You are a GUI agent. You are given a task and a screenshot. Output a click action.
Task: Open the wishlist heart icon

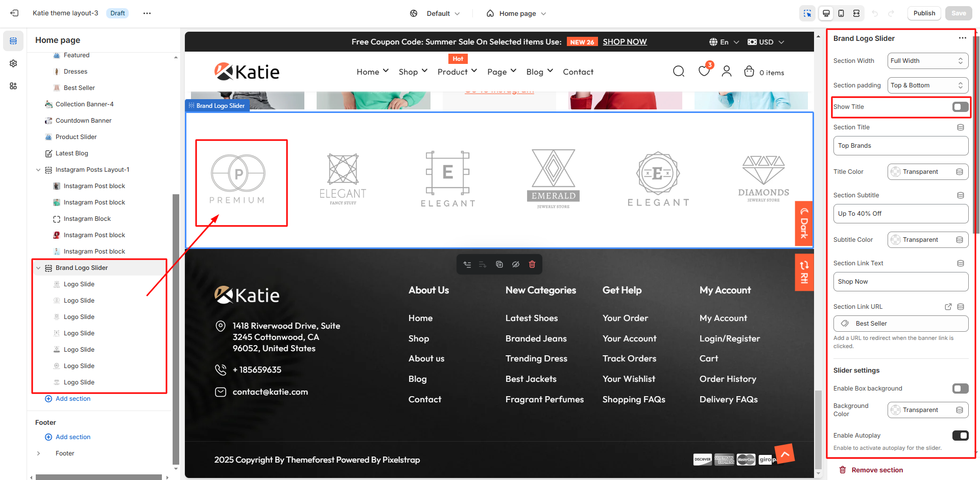704,72
